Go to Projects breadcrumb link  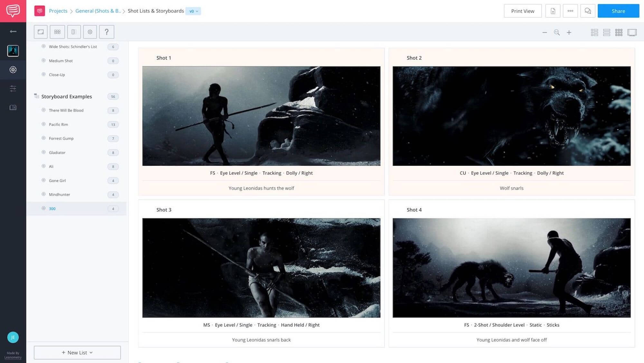[x=58, y=11]
